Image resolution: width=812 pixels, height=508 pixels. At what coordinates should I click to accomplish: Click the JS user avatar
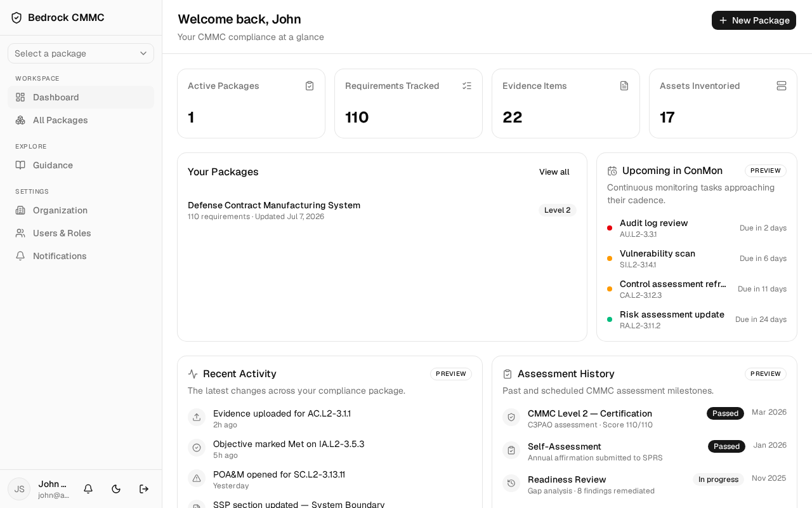click(x=19, y=489)
